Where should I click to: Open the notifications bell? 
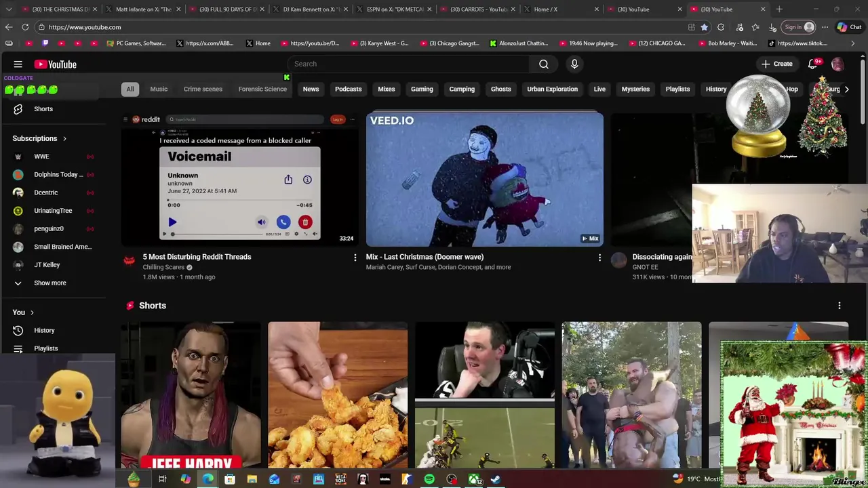tap(813, 64)
